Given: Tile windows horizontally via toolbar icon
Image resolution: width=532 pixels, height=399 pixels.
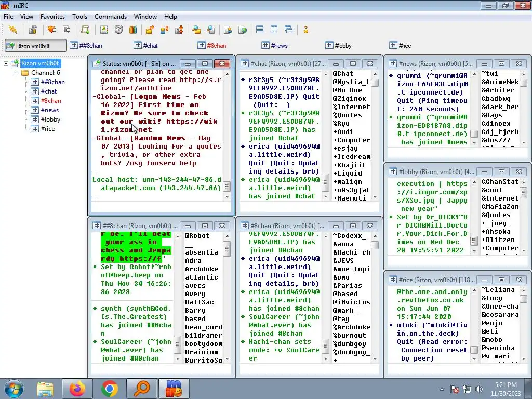Looking at the screenshot, I should point(260,30).
